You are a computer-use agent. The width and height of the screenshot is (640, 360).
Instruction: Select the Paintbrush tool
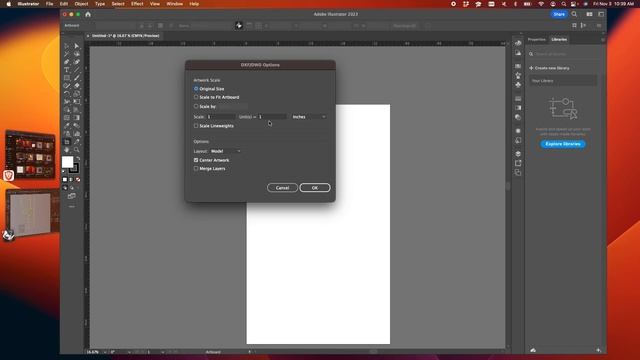pyautogui.click(x=76, y=78)
